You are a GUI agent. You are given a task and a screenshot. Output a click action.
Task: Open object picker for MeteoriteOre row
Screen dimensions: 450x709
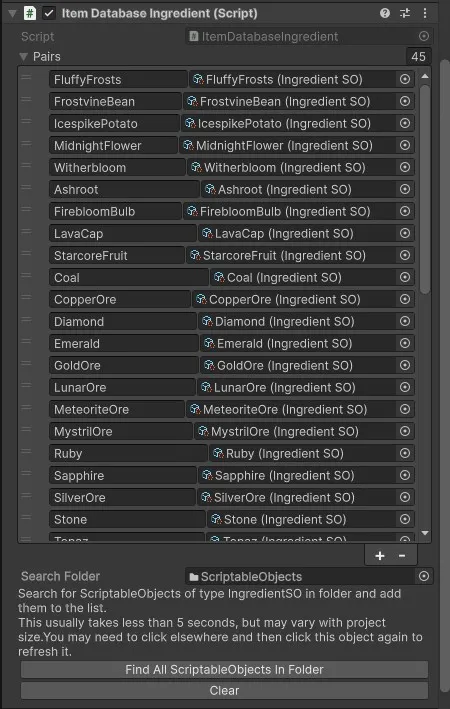tap(405, 409)
